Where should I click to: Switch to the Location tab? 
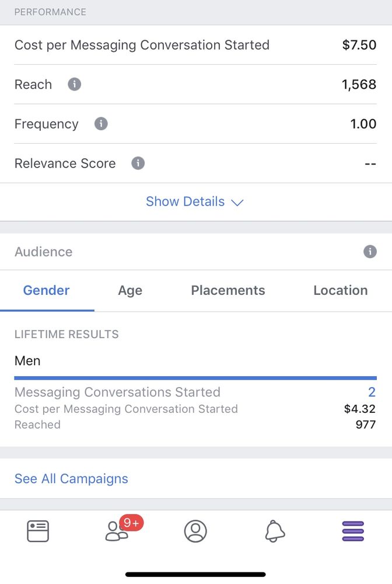[341, 290]
